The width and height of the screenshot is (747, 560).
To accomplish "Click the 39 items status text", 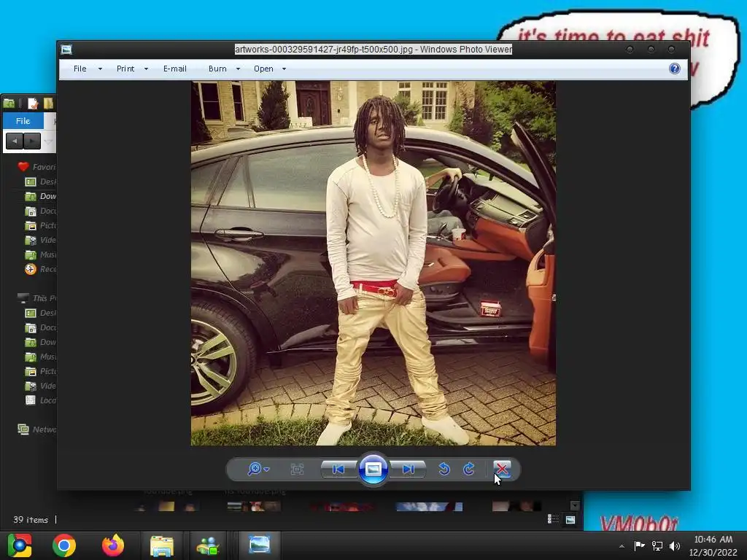I will 31,519.
